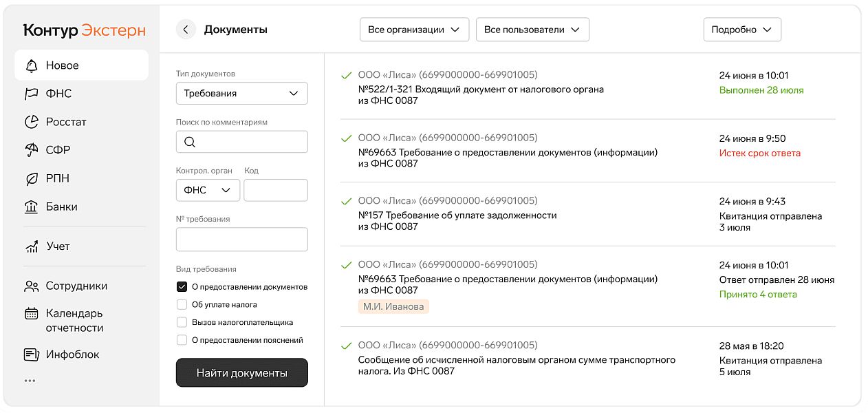The width and height of the screenshot is (868, 413).
Task: Click the Принято 4 ответа status
Action: click(758, 295)
